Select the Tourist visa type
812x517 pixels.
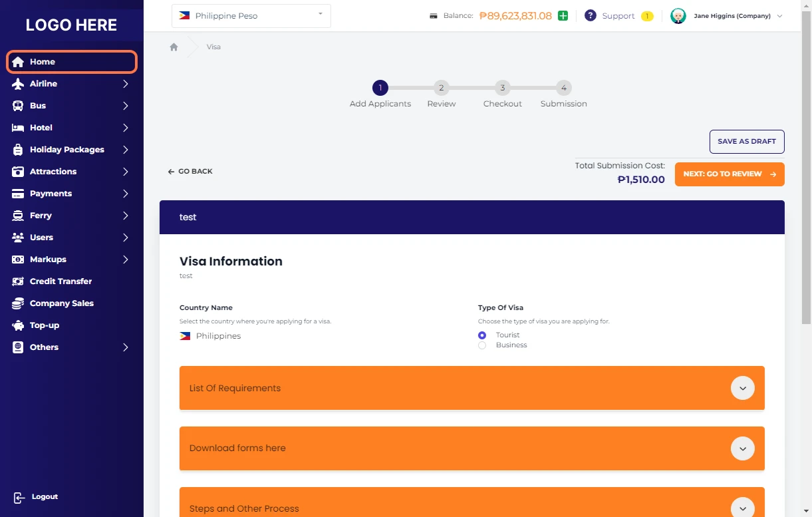pos(482,335)
